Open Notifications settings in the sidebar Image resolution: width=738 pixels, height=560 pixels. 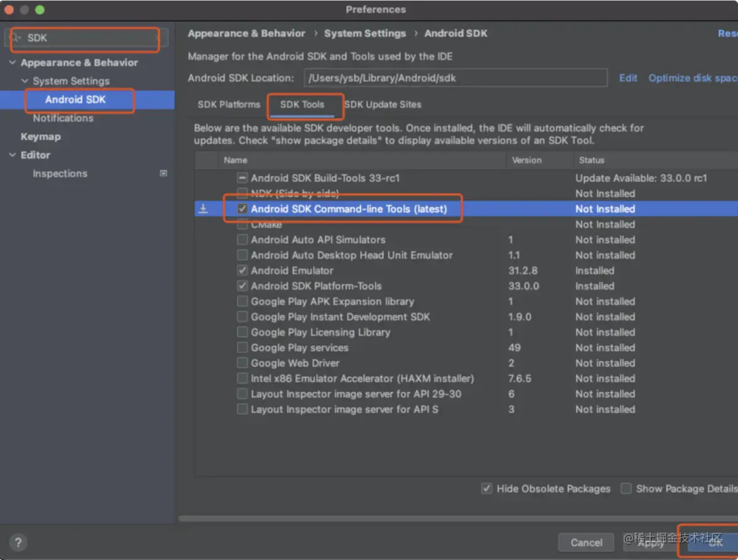63,118
